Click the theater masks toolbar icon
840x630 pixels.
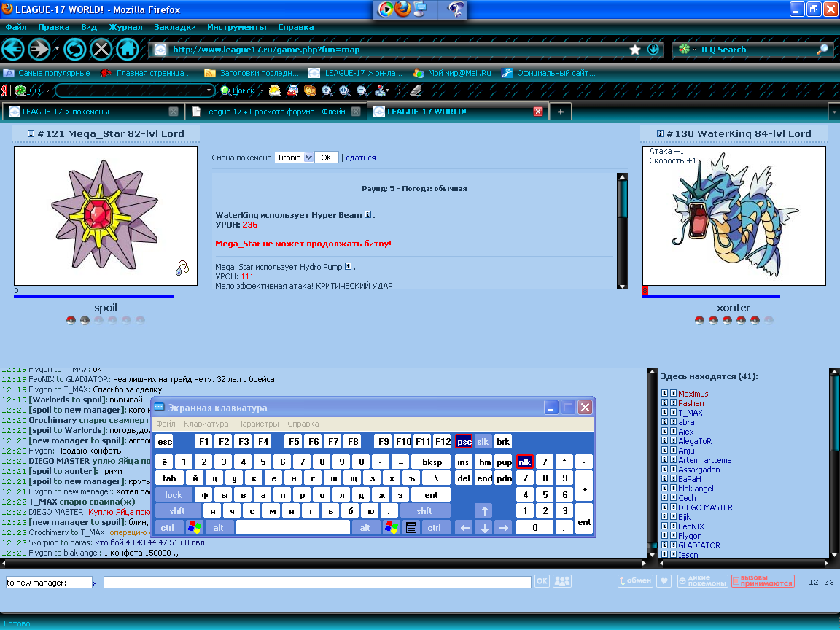(x=310, y=90)
